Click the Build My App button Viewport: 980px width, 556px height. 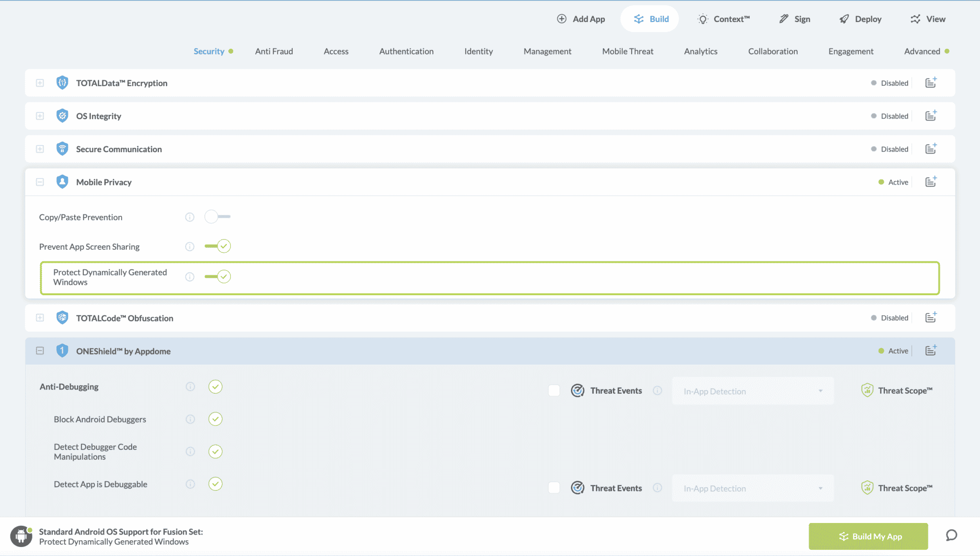868,536
